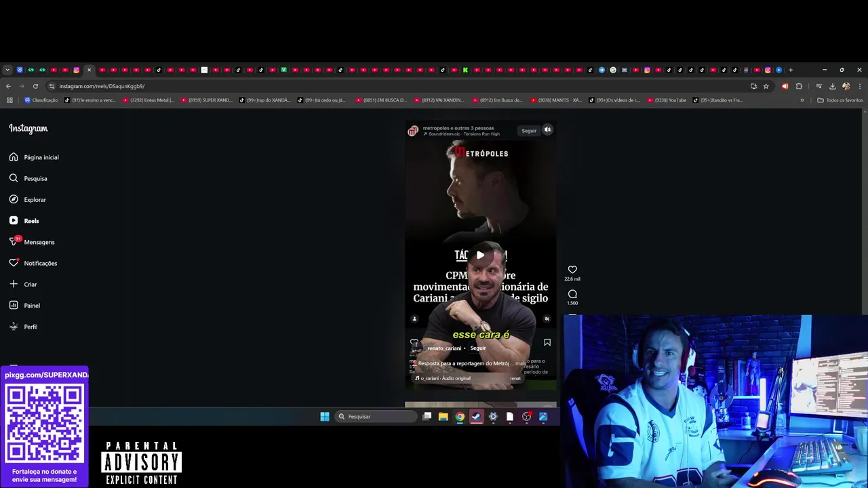This screenshot has width=868, height=488.
Task: Open renato_cariani profile name
Action: pos(444,348)
